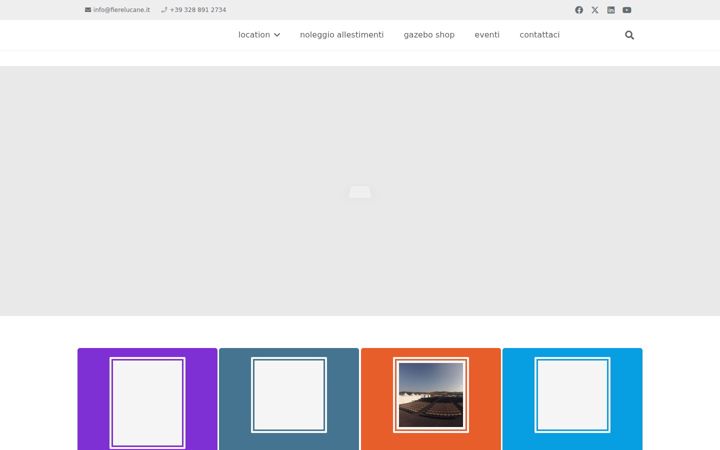Expand the location menu chevron

pyautogui.click(x=277, y=35)
